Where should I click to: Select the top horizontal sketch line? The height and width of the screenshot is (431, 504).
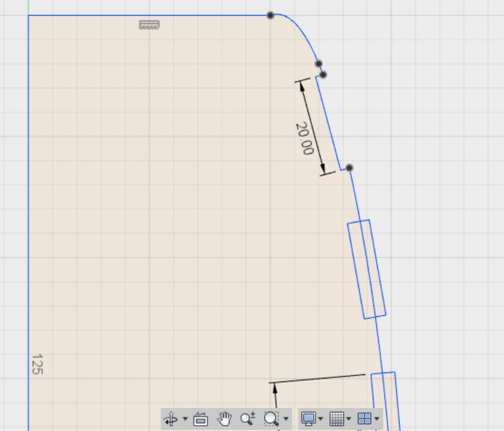pos(149,15)
